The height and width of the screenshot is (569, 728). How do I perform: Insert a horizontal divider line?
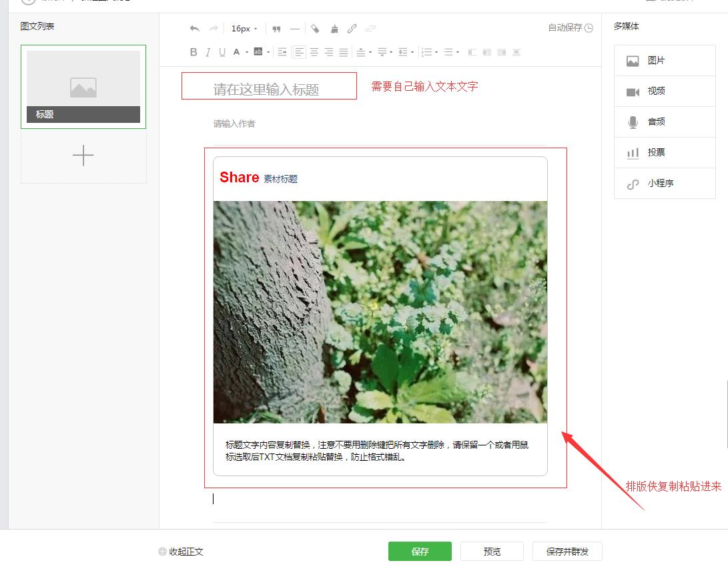(294, 29)
